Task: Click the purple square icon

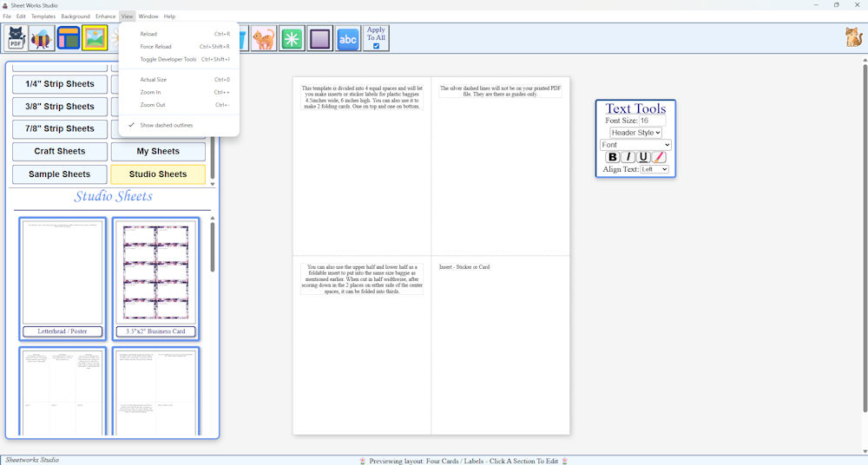Action: click(x=320, y=38)
